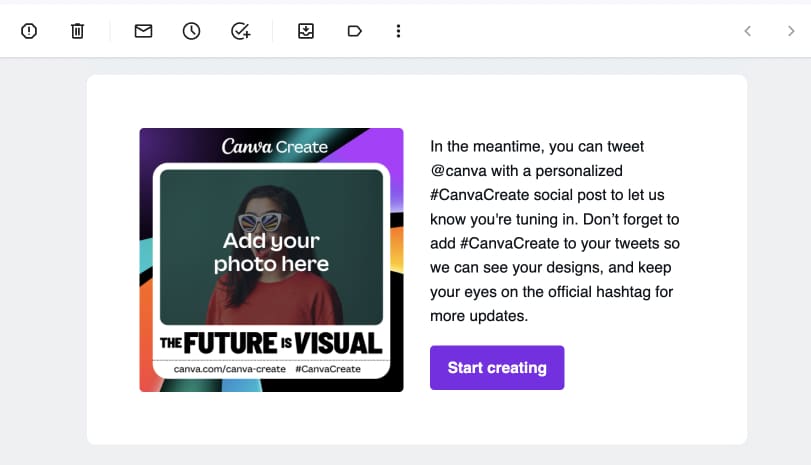The width and height of the screenshot is (811, 465).
Task: Open the Labels tag icon
Action: pyautogui.click(x=354, y=31)
